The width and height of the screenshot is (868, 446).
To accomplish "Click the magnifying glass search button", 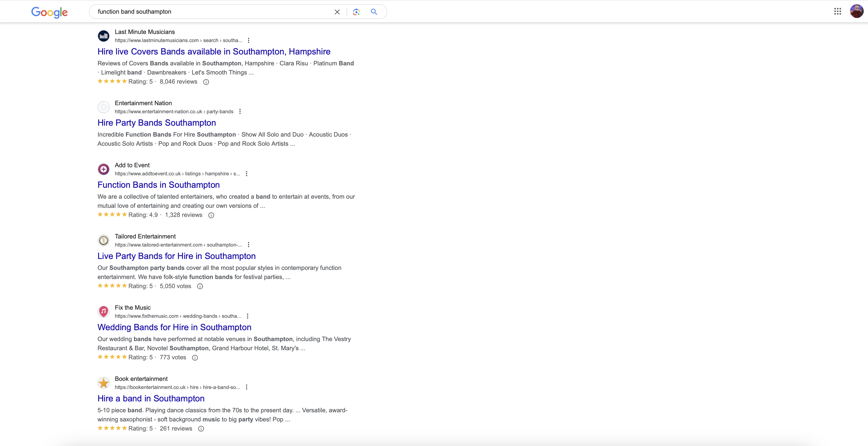I will tap(374, 12).
